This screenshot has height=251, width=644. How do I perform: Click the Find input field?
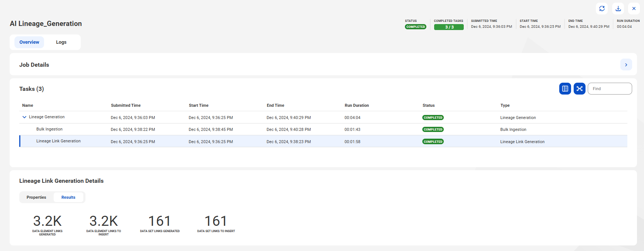tap(610, 89)
